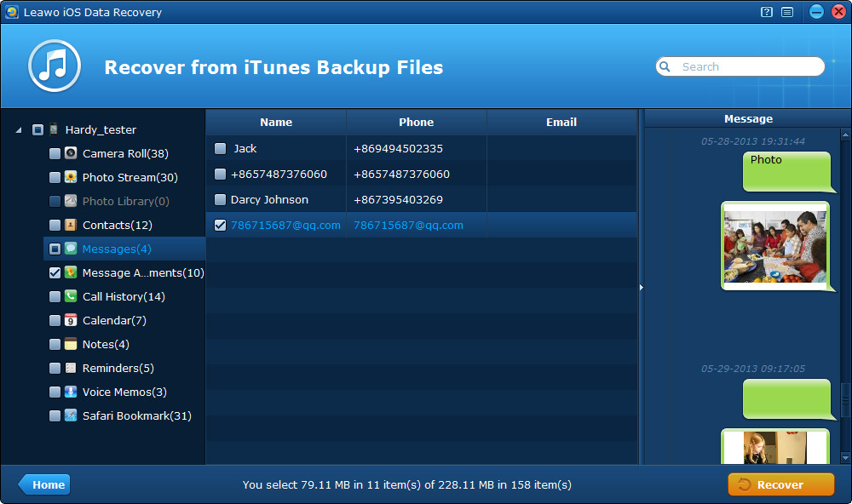Click 786715687@qq.com in the Phone column
The width and height of the screenshot is (852, 504).
point(409,226)
